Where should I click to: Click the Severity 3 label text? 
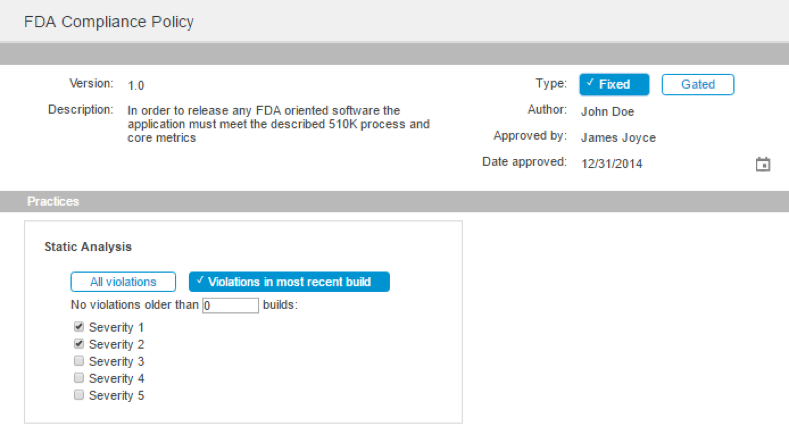116,361
